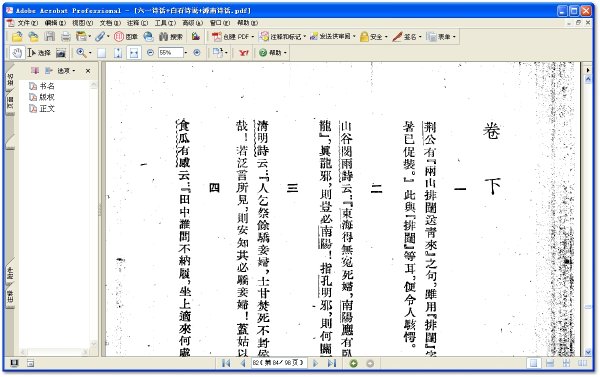Switch to Continuous-Facing page layout
Image resolution: width=600 pixels, height=377 pixels.
click(x=566, y=363)
